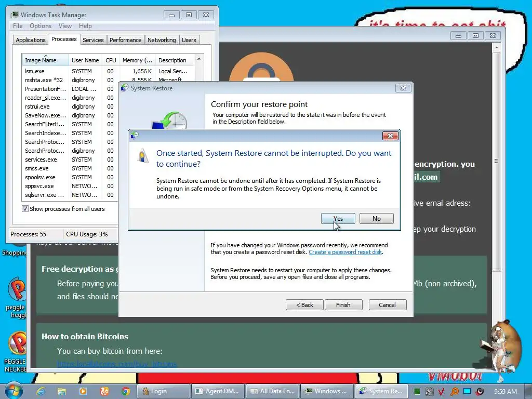Switch to the Performance tab in Task Manager
Screen dimensions: 532x399
(x=125, y=40)
